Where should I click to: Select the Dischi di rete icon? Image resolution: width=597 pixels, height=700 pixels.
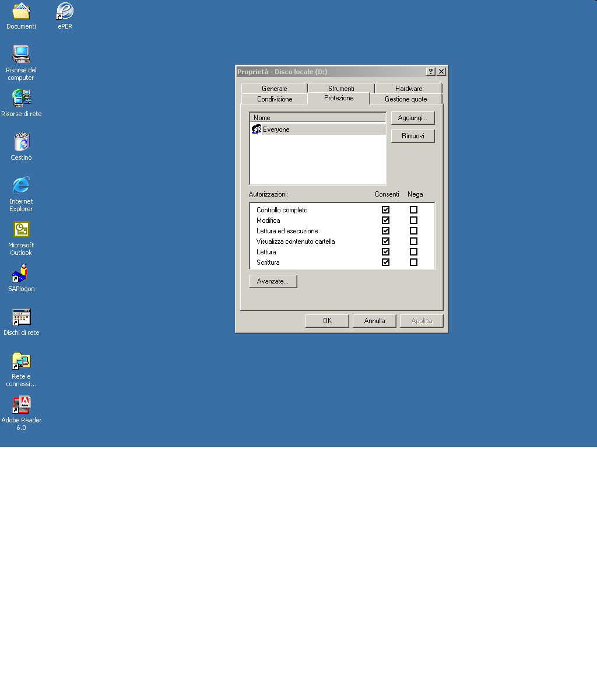point(21,317)
